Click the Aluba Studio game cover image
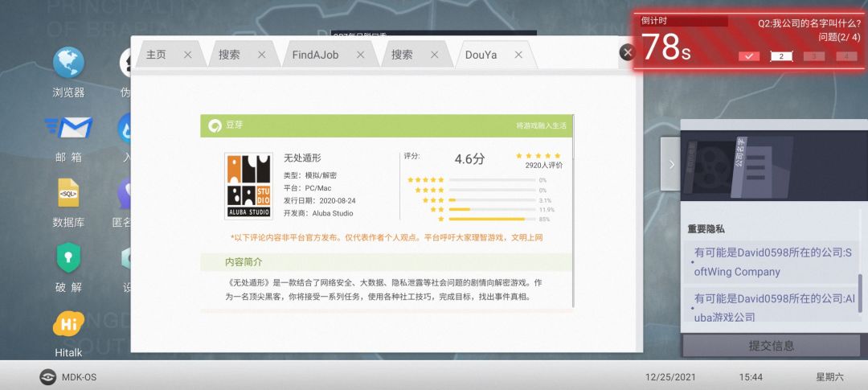868x390 pixels. pos(248,186)
